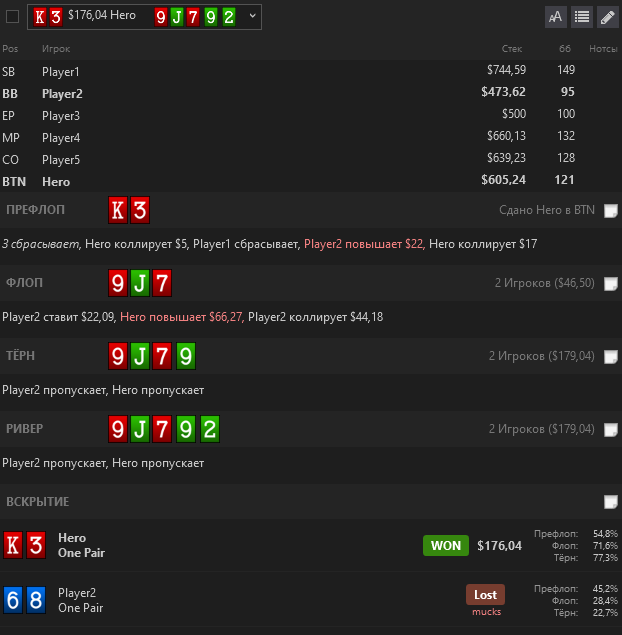Click 'Hero повышает $66,27' action text

click(x=181, y=317)
